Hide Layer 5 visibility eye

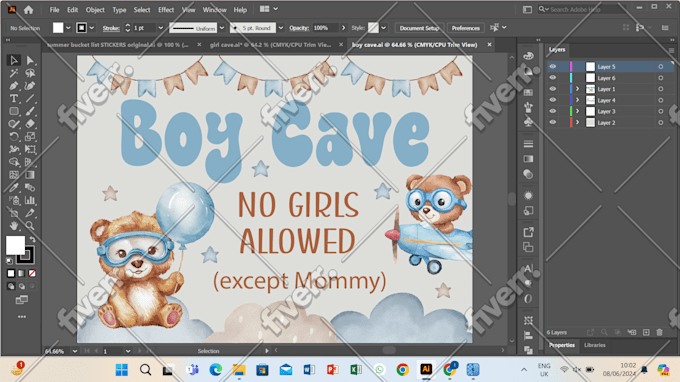click(x=552, y=66)
